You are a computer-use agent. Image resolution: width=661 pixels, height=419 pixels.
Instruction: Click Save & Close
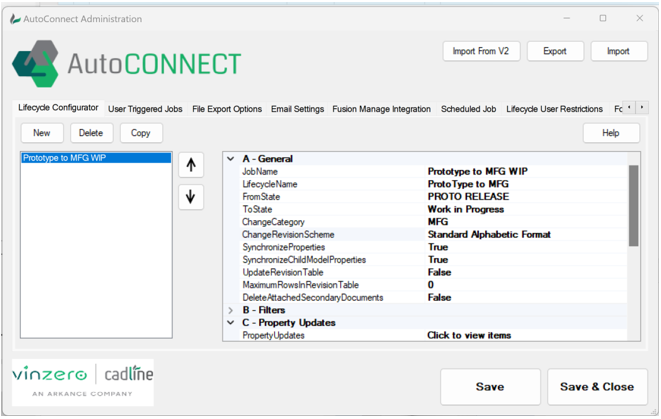597,387
